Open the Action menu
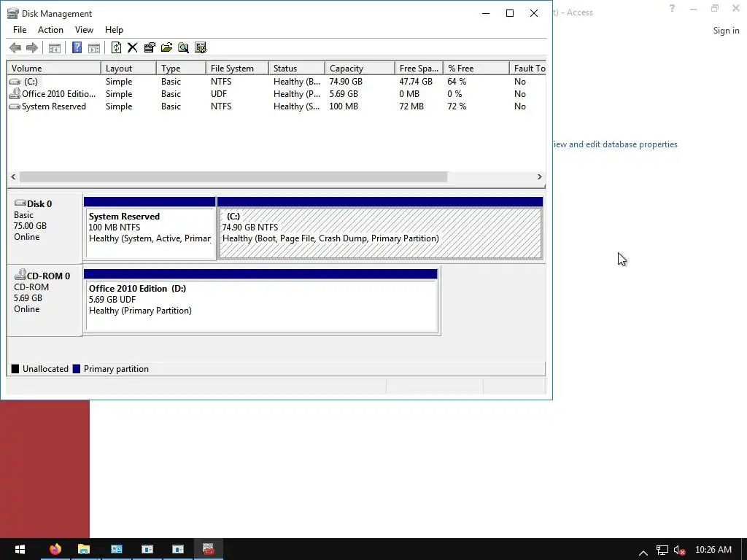 [50, 29]
